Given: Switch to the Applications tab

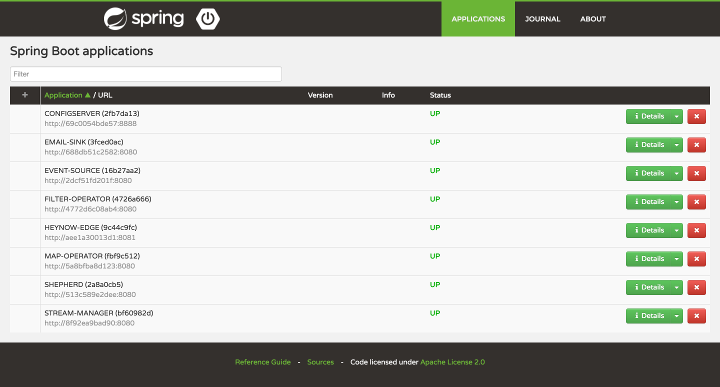Looking at the screenshot, I should 478,19.
